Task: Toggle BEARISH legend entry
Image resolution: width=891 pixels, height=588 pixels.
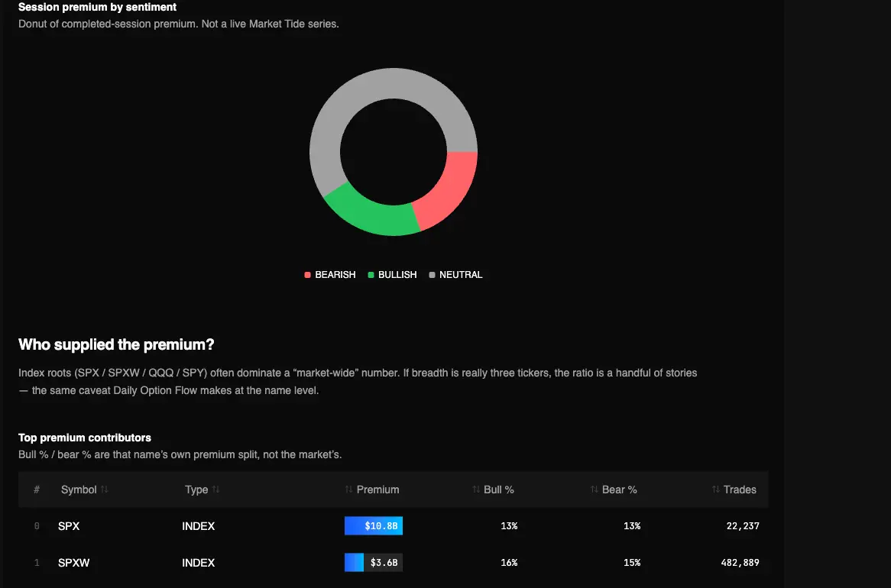Action: [x=330, y=275]
